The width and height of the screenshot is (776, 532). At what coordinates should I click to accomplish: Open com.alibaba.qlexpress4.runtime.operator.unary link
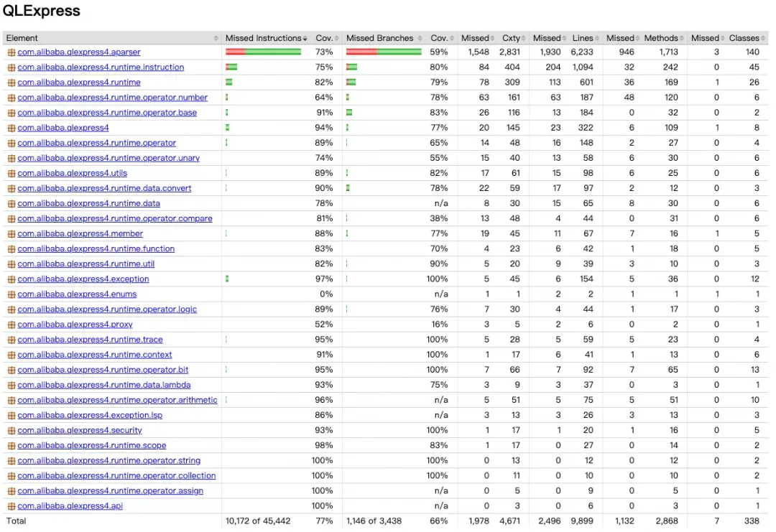click(108, 158)
